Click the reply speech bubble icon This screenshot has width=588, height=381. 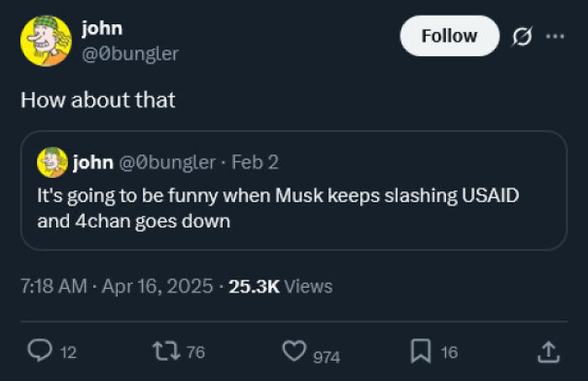pyautogui.click(x=39, y=352)
